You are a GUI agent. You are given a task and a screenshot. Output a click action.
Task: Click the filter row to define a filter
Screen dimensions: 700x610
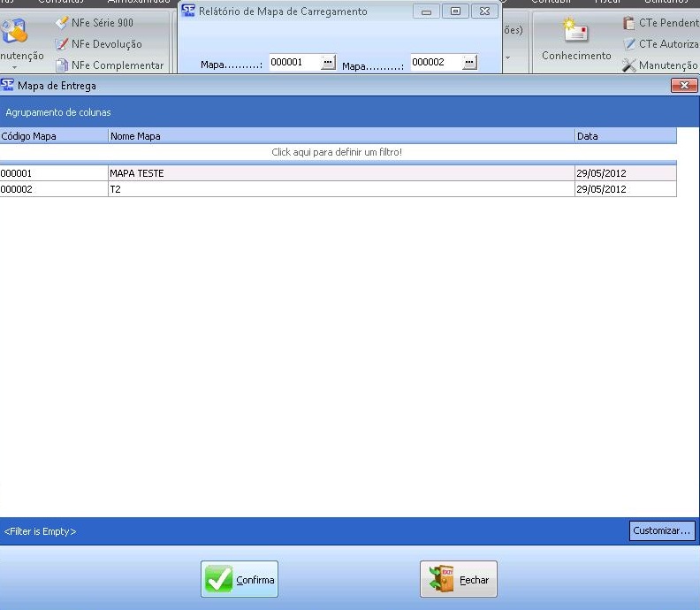click(337, 153)
